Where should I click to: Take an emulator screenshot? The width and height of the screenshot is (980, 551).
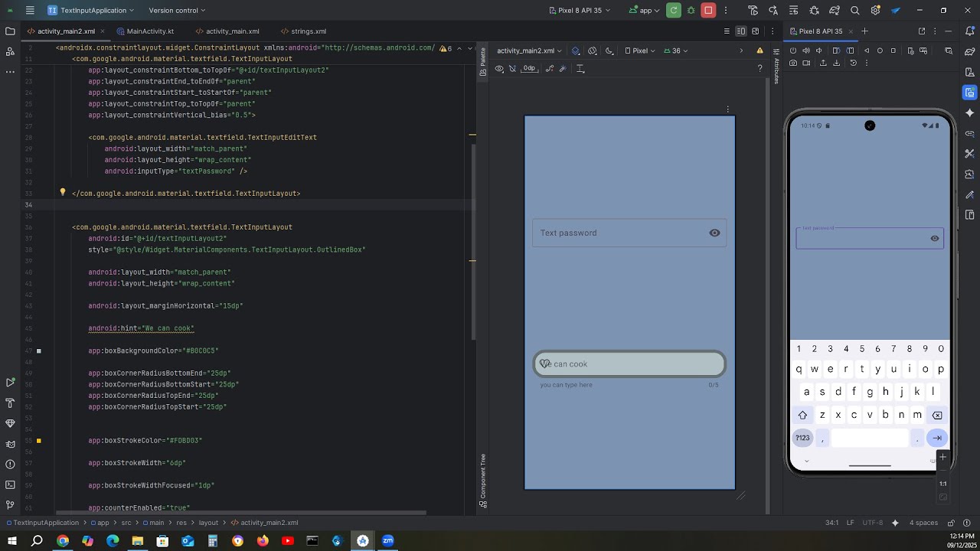coord(793,63)
